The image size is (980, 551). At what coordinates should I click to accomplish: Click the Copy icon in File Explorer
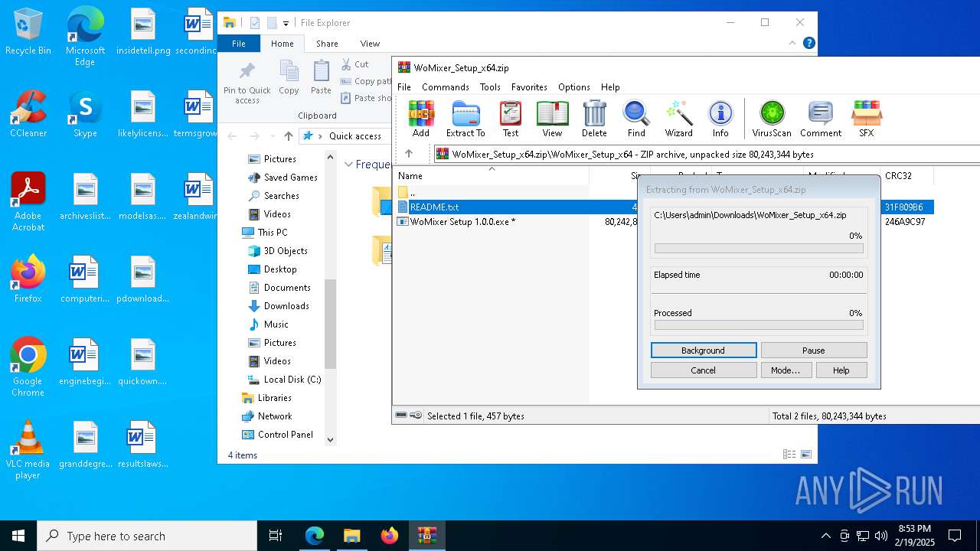(289, 77)
